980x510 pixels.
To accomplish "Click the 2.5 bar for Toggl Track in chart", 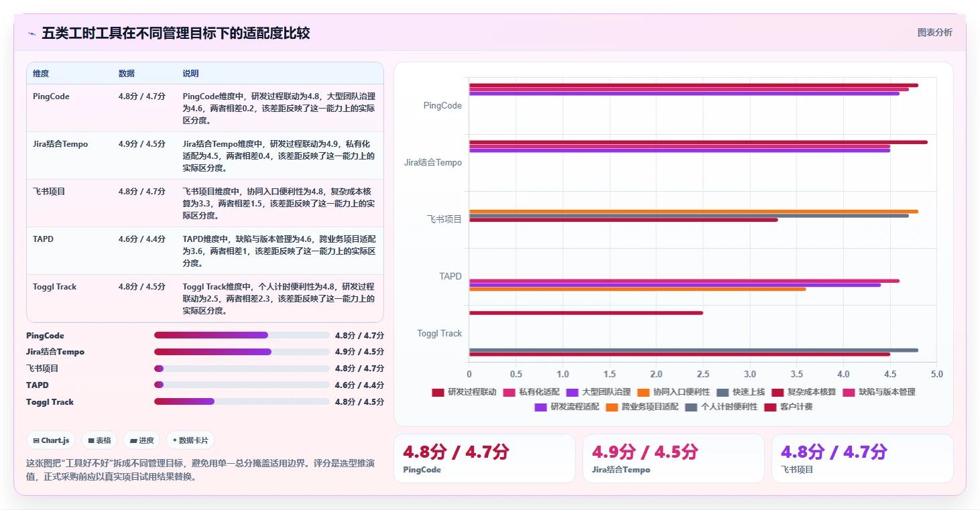I will 586,313.
